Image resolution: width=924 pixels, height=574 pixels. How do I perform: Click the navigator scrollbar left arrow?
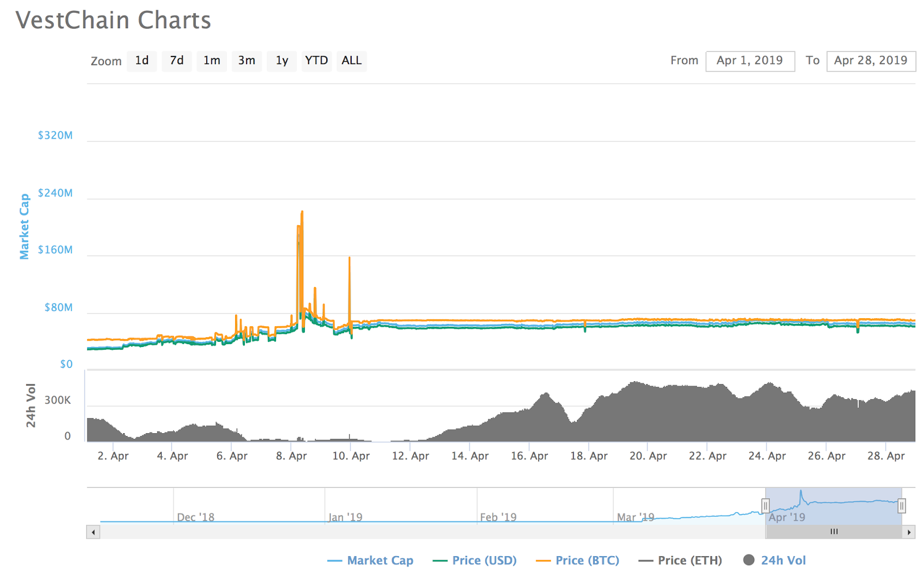pos(93,532)
